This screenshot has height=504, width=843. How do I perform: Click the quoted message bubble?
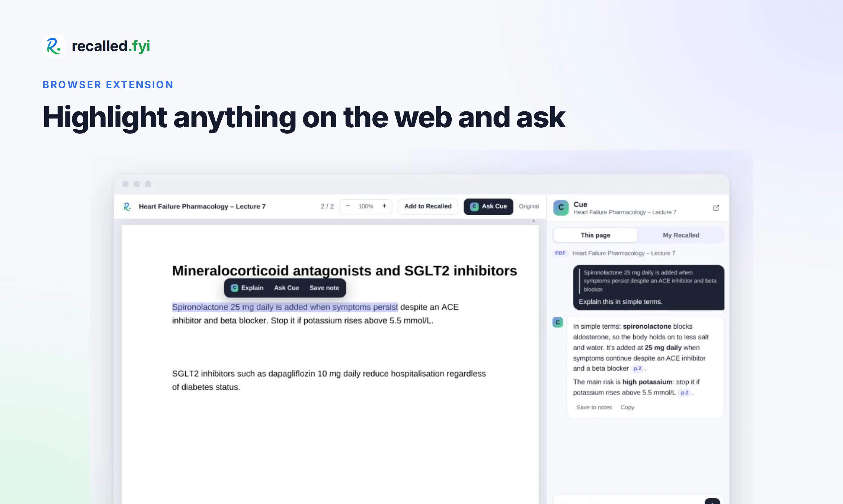coord(649,287)
